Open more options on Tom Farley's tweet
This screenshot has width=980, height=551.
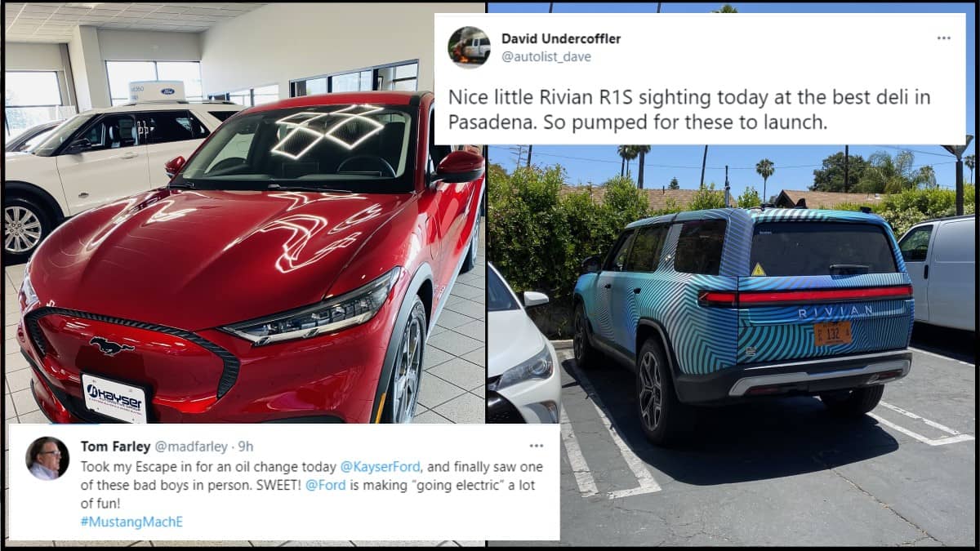point(536,446)
